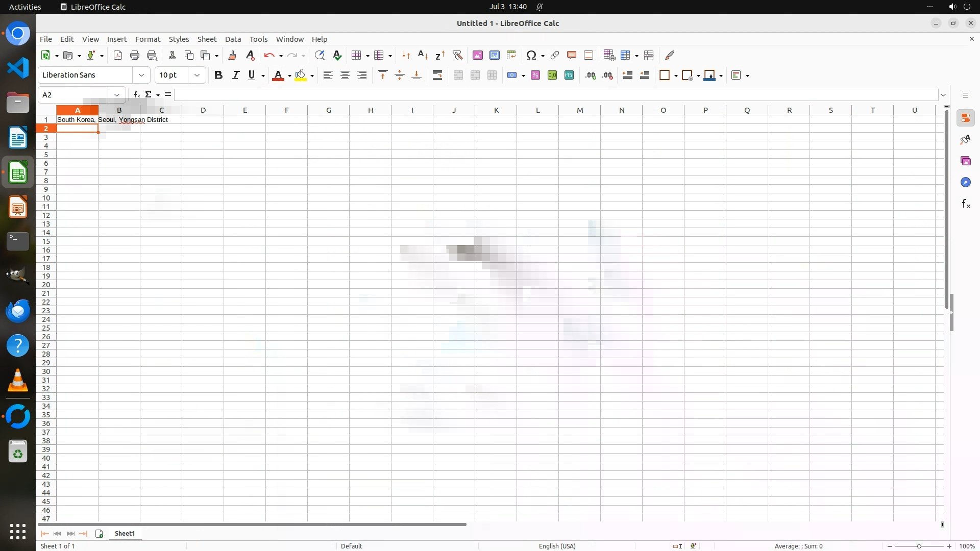Click the Clone Formatting paintbrush icon

(232, 55)
